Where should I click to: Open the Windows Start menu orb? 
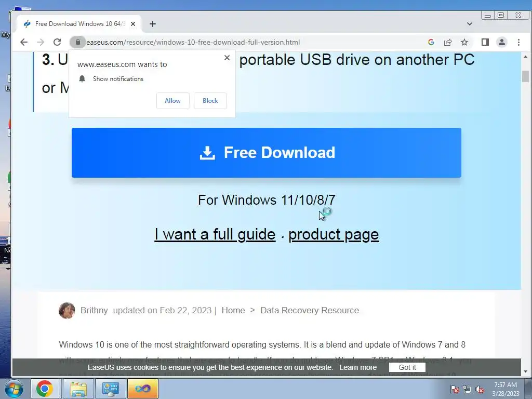click(x=14, y=389)
